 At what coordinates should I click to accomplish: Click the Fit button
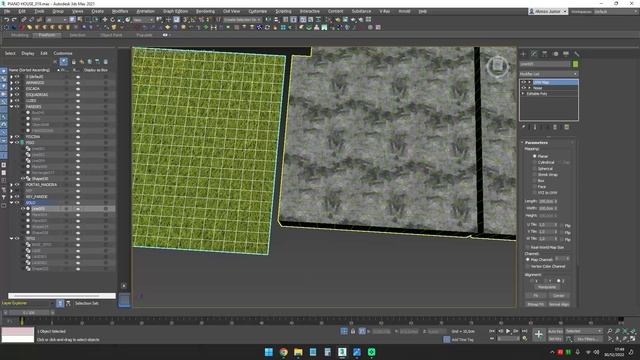tap(536, 296)
